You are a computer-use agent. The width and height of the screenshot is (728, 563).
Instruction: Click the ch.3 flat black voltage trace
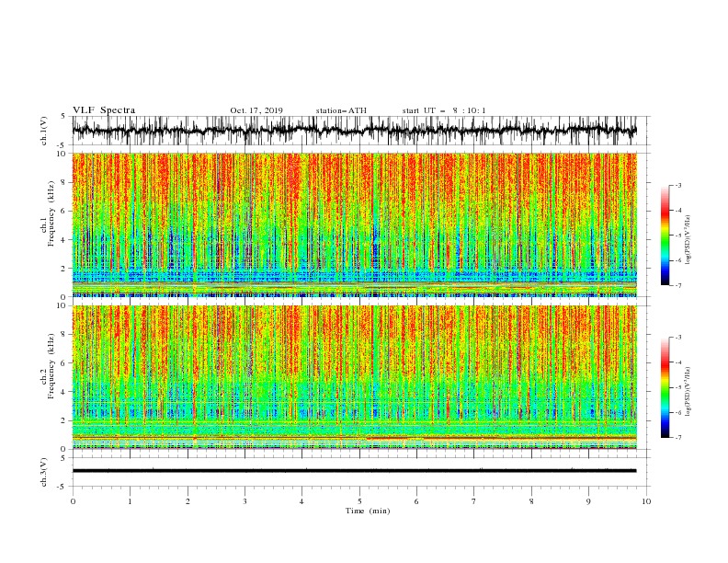[x=355, y=471]
